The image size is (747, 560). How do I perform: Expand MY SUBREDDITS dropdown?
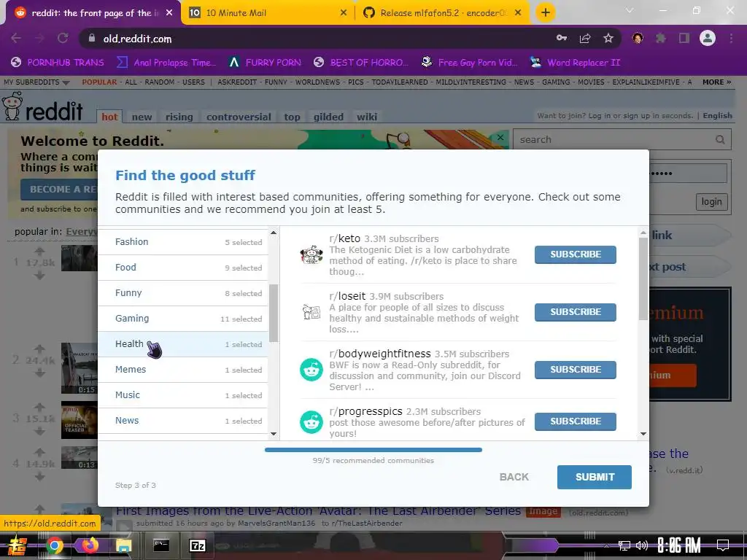click(x=36, y=82)
